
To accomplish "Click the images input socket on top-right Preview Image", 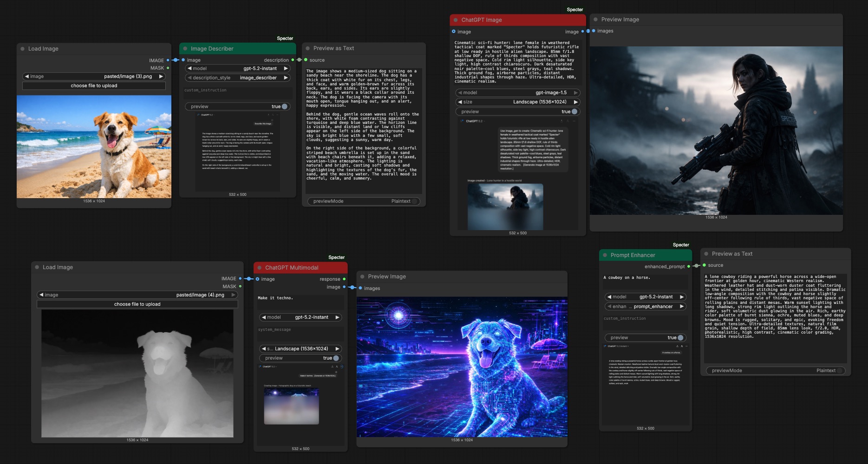I will (594, 31).
